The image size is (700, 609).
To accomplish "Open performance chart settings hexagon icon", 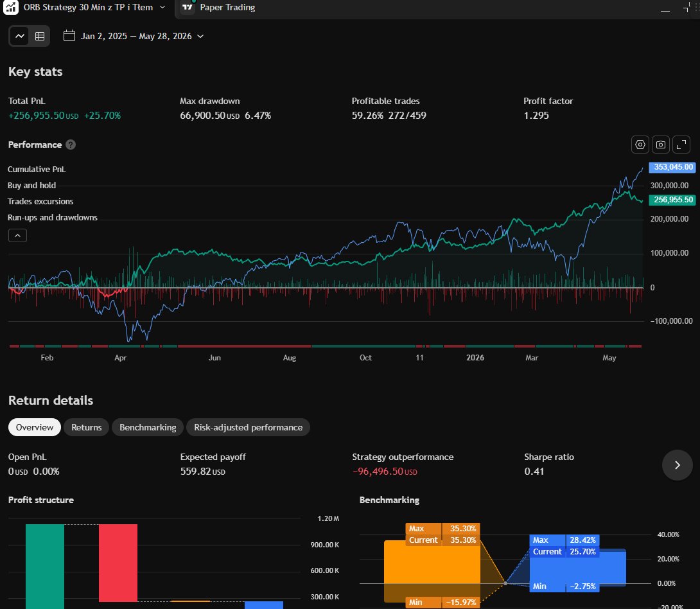I will 640,145.
